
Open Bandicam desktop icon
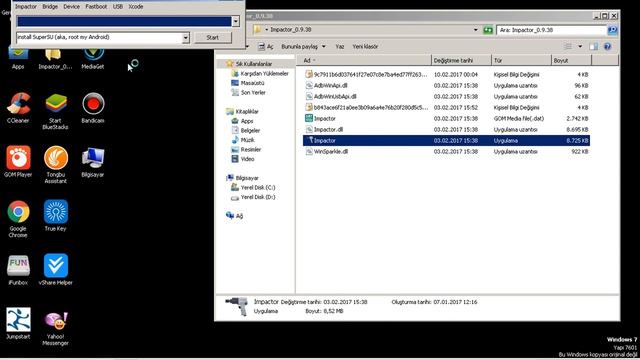93,108
